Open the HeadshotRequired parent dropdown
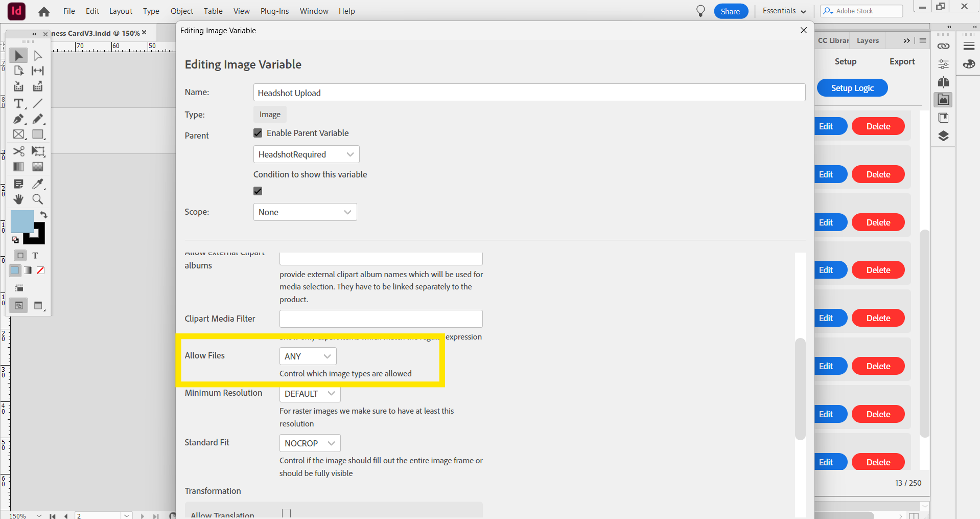 [306, 154]
